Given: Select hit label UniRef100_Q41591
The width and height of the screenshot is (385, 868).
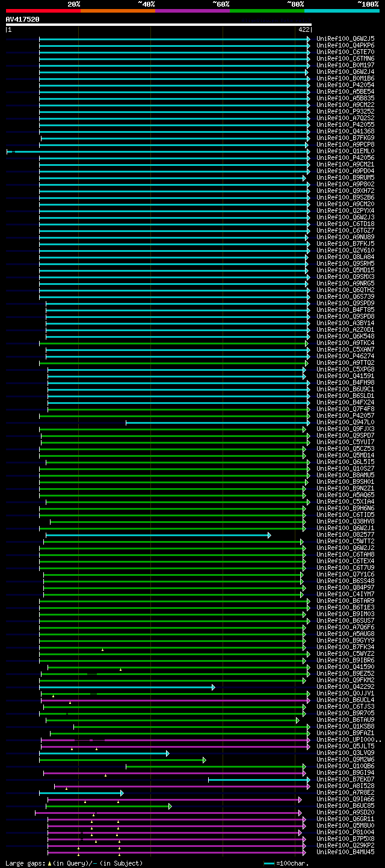Looking at the screenshot, I should [x=345, y=376].
